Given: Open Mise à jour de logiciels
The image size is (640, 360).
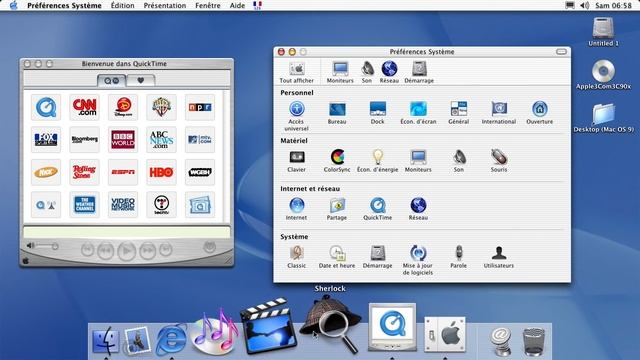Looking at the screenshot, I should point(418,260).
